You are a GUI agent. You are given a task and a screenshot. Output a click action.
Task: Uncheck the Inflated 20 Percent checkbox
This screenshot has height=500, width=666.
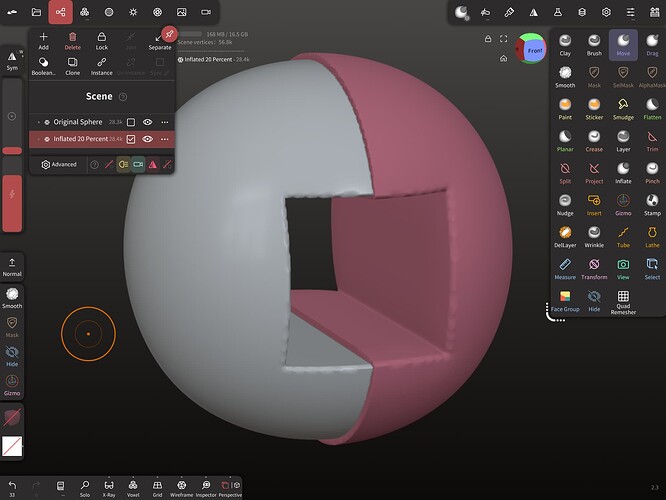coord(131,139)
